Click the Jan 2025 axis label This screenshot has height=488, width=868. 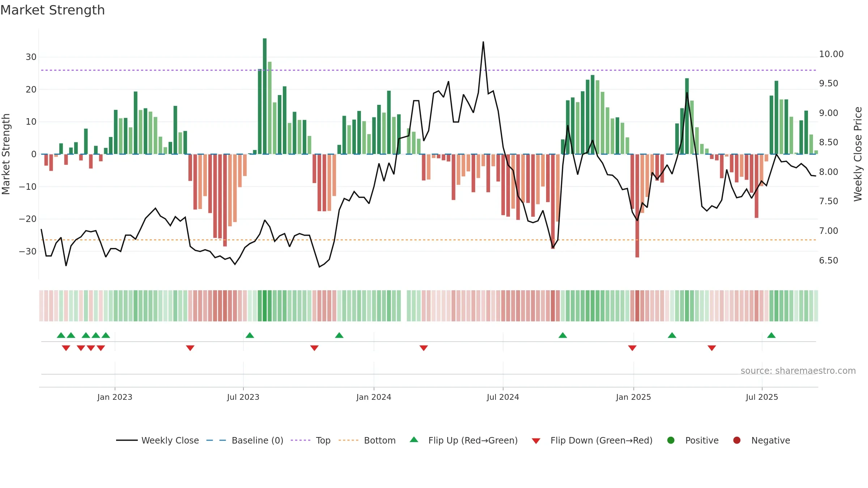point(633,397)
